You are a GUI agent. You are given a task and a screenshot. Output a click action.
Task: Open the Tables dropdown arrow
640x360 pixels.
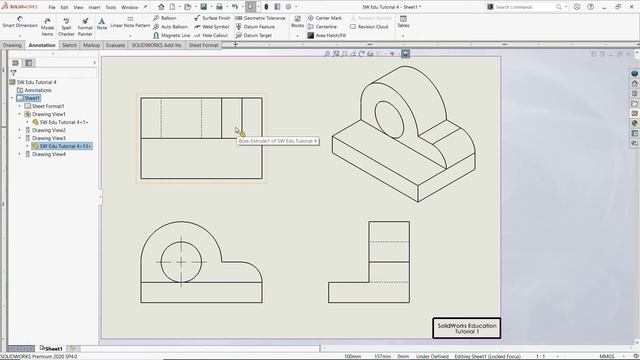pos(403,36)
